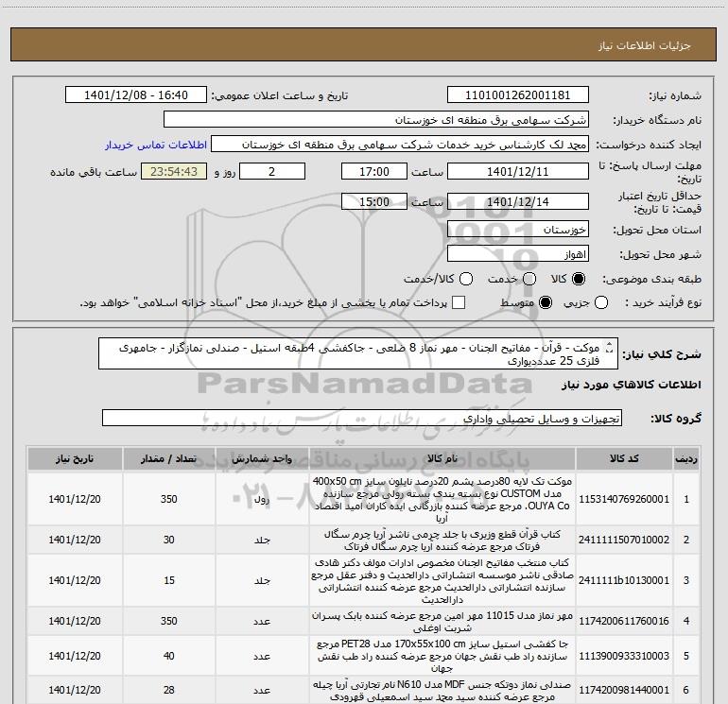
Task: Click the delivery city اهواز field
Action: pyautogui.click(x=517, y=254)
